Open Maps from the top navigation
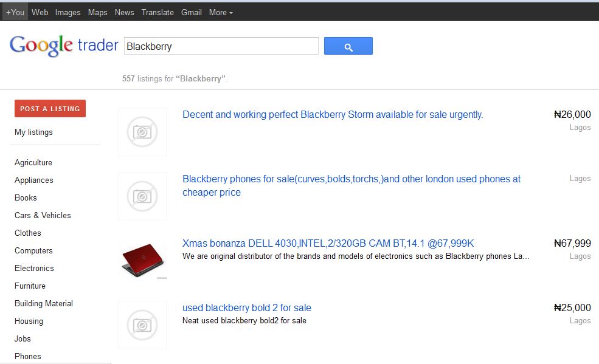This screenshot has height=364, width=599. click(x=97, y=12)
